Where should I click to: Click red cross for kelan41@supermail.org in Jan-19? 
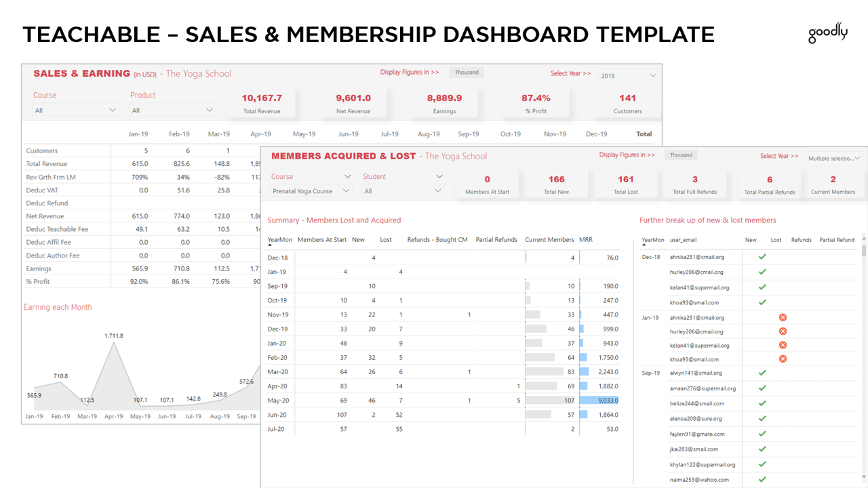[783, 345]
